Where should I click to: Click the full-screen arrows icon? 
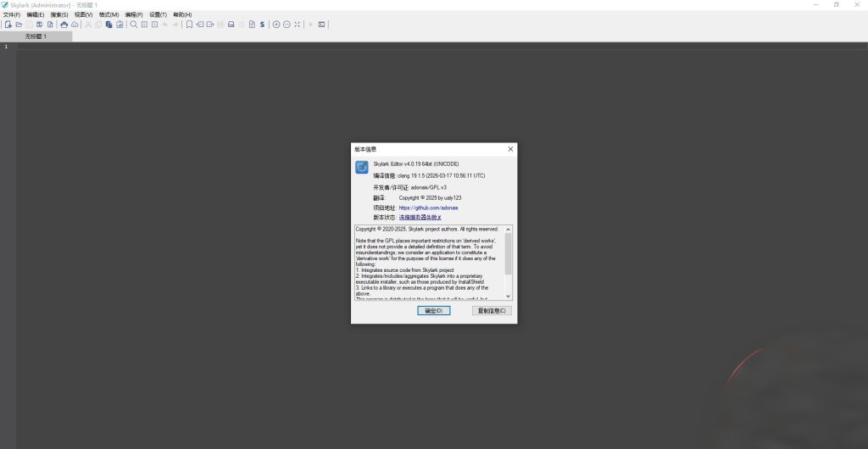pyautogui.click(x=298, y=25)
